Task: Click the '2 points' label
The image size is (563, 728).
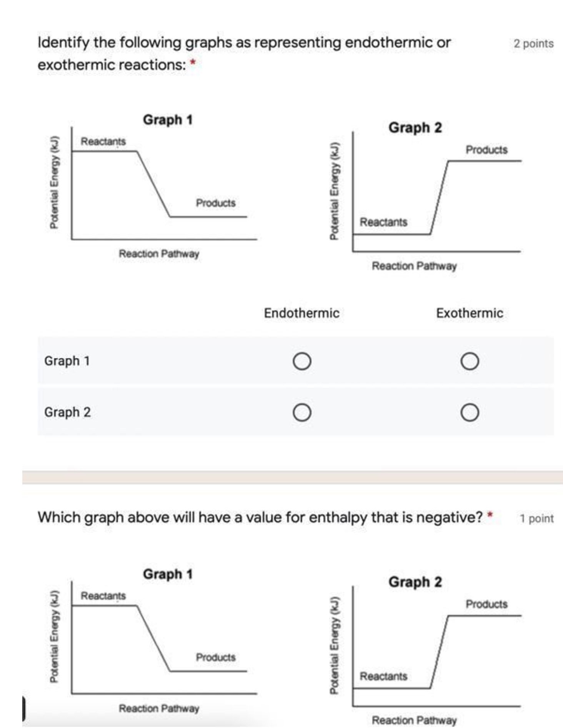Action: coord(533,44)
